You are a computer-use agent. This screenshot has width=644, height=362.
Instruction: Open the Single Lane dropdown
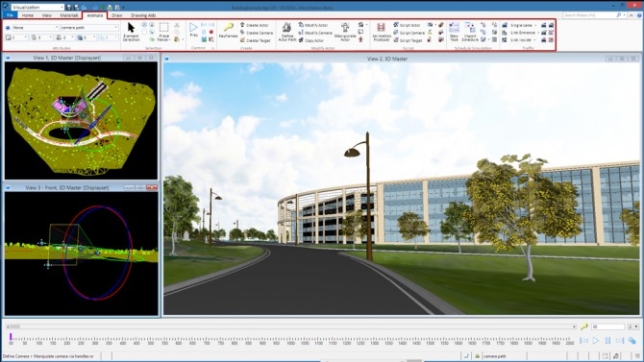coord(523,25)
